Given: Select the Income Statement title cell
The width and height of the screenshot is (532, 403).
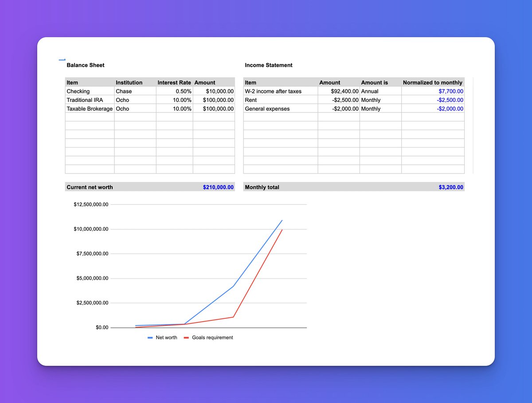Looking at the screenshot, I should pos(269,65).
